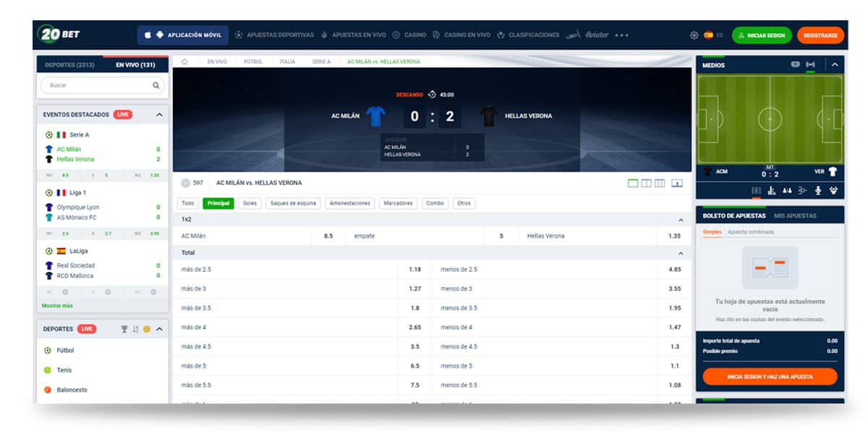Collapse the 1x2 market section
This screenshot has height=431, width=868.
tap(681, 219)
